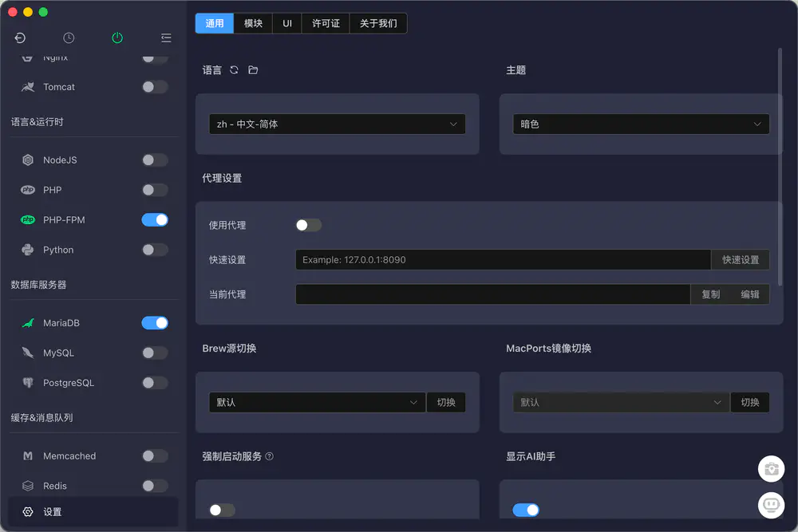Click the Memcached M icon
The height and width of the screenshot is (532, 798).
[28, 456]
